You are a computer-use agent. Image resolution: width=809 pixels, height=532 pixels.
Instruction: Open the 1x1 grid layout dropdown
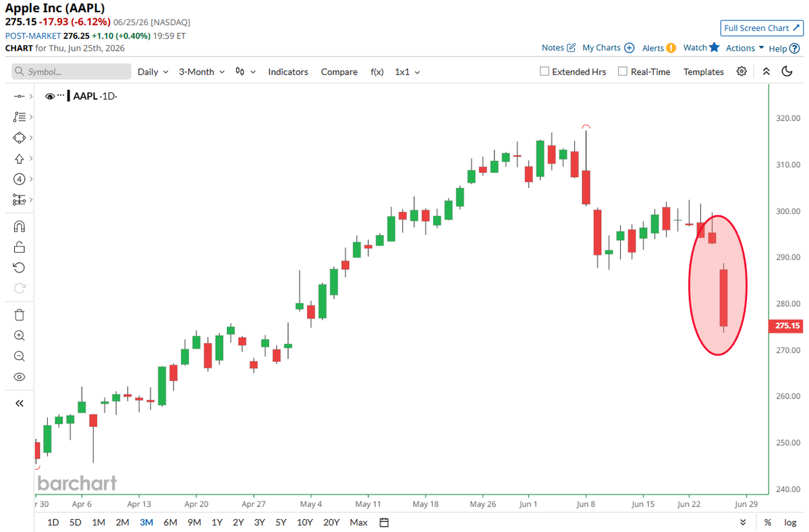coord(407,71)
